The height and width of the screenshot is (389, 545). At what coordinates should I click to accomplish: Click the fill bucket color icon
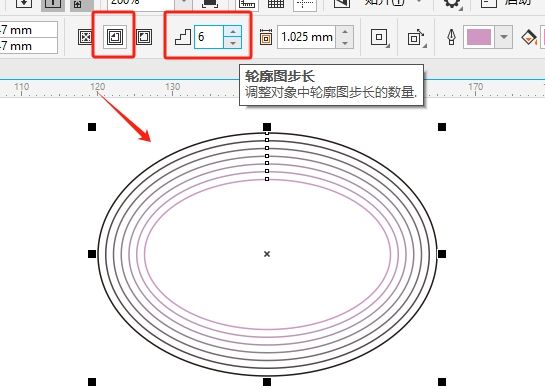point(529,37)
